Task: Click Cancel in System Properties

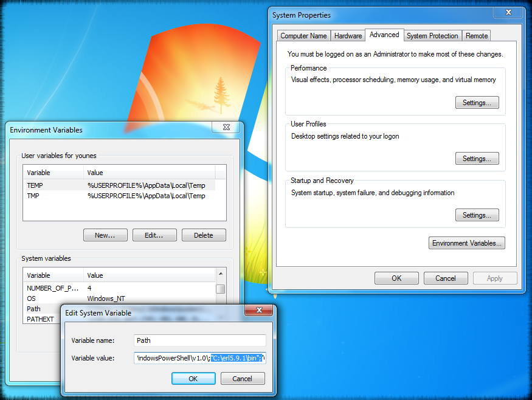Action: pyautogui.click(x=446, y=278)
